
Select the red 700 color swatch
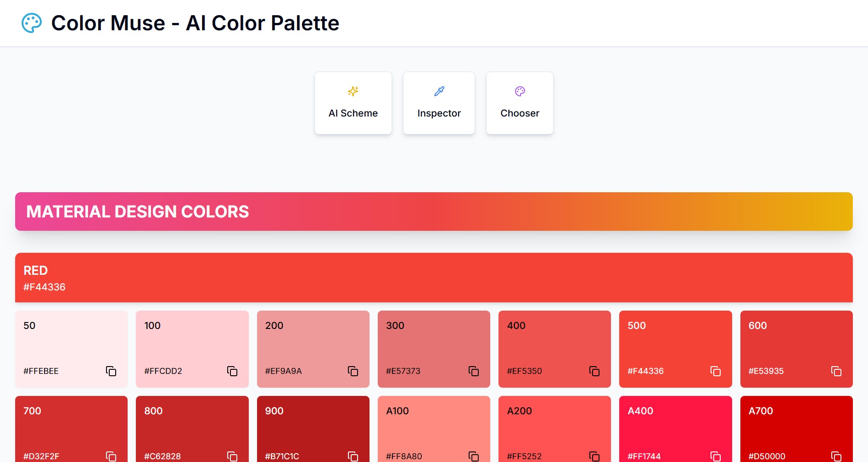pyautogui.click(x=71, y=429)
